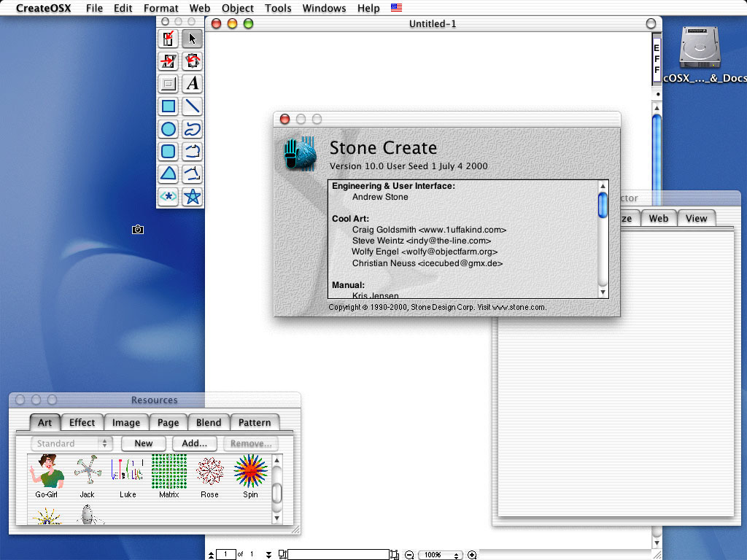This screenshot has width=747, height=560.
Task: Select the nested frame button tool
Action: 169,84
